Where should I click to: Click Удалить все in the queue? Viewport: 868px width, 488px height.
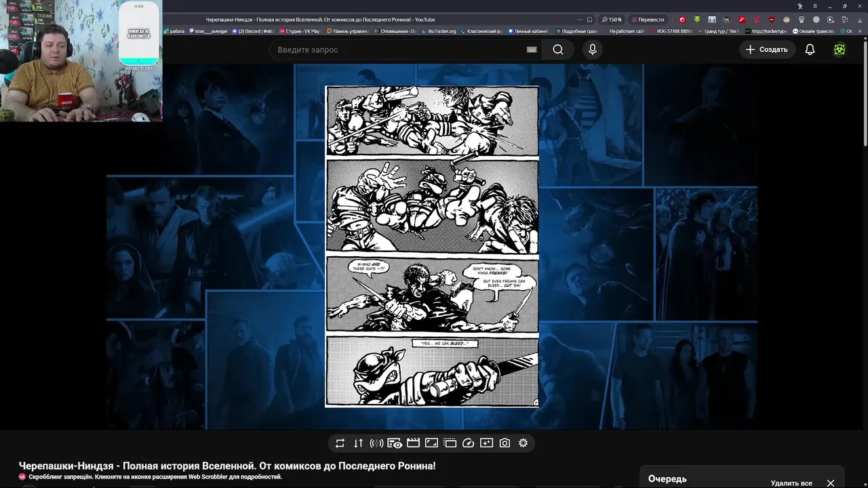click(791, 483)
